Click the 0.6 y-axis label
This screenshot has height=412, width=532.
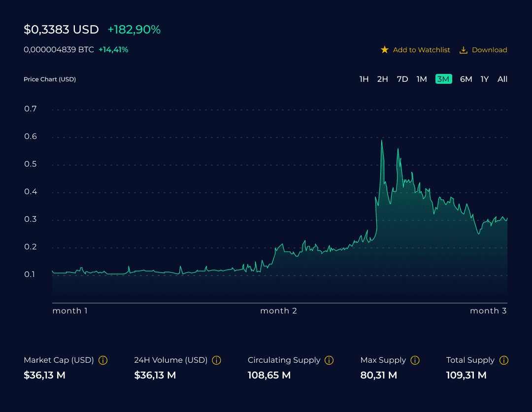[30, 137]
